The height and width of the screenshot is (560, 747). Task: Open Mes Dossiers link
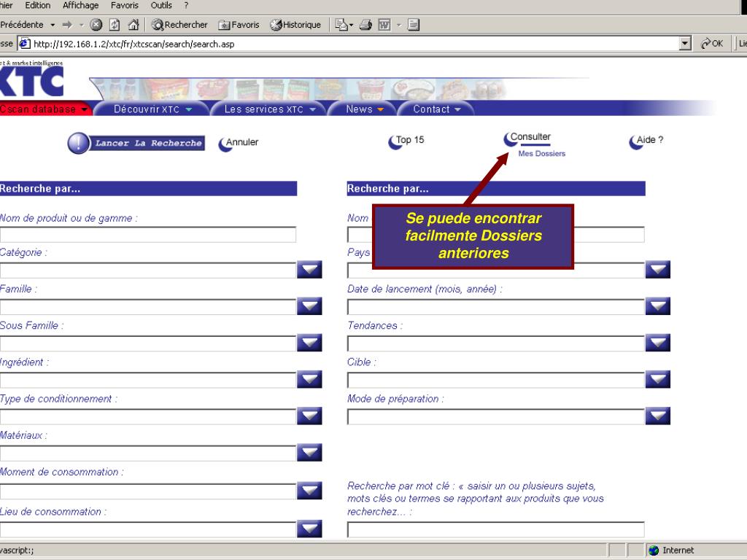pyautogui.click(x=542, y=153)
